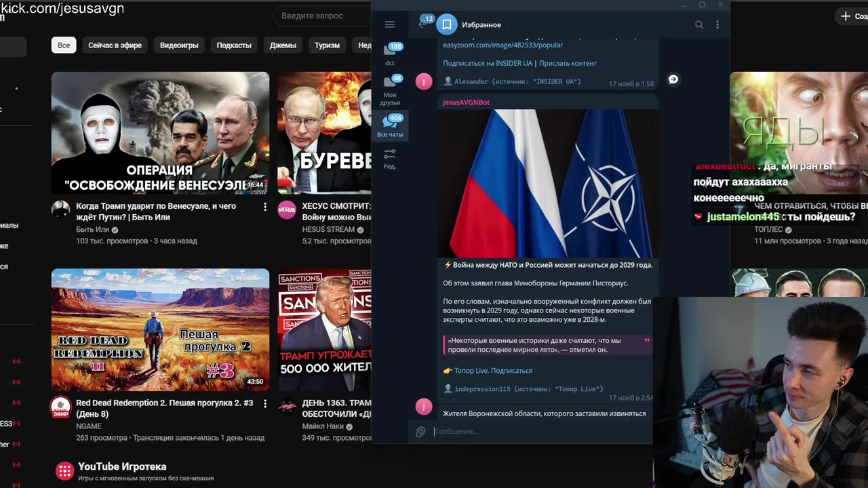Screen dimensions: 868x488
Task: Open the easyzoom.com image link
Action: click(x=502, y=45)
